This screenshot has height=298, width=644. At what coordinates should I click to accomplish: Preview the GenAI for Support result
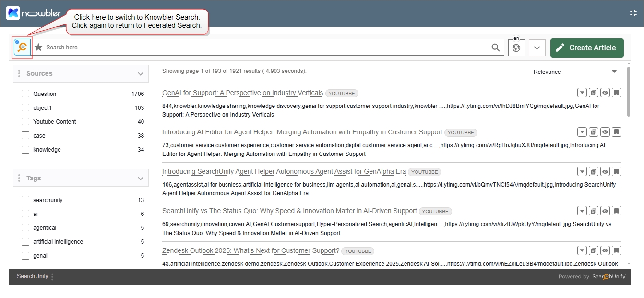605,93
